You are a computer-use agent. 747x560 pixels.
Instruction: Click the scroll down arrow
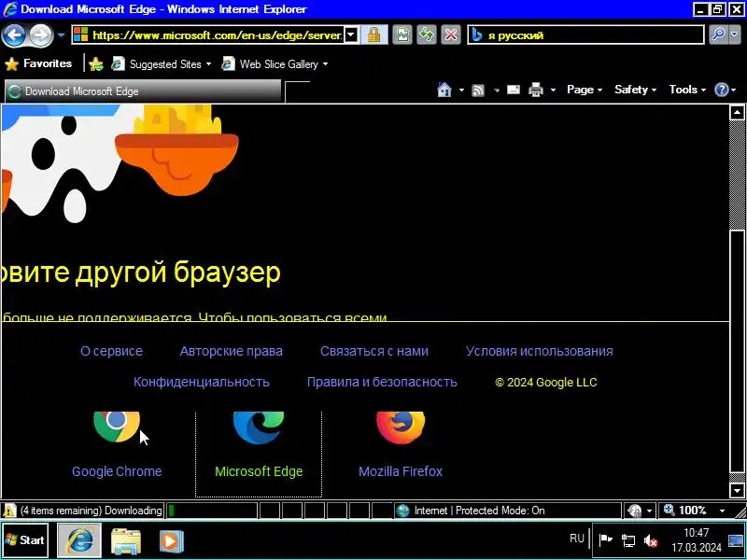[x=737, y=491]
